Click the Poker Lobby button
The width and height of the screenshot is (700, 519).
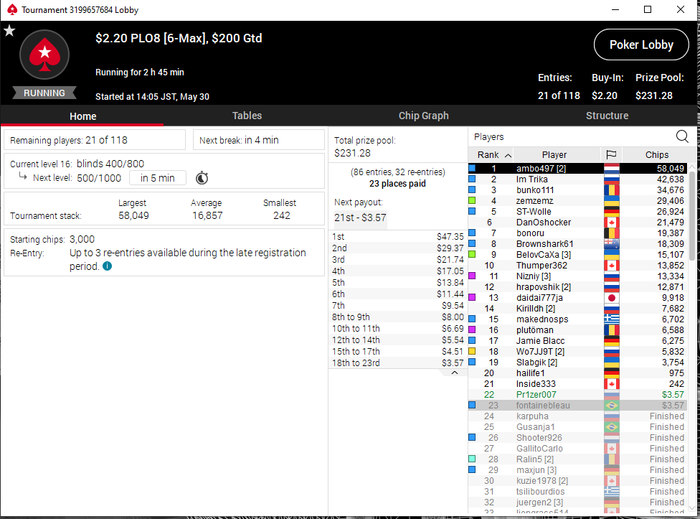[641, 45]
